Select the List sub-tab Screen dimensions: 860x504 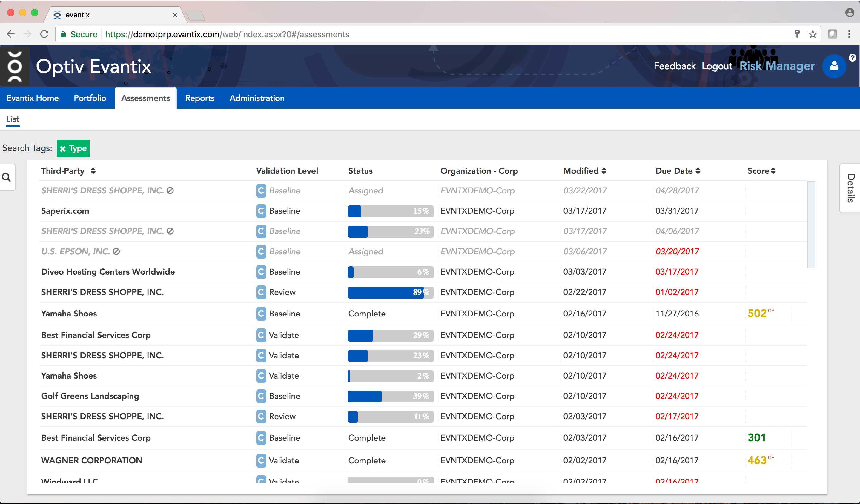pos(13,119)
